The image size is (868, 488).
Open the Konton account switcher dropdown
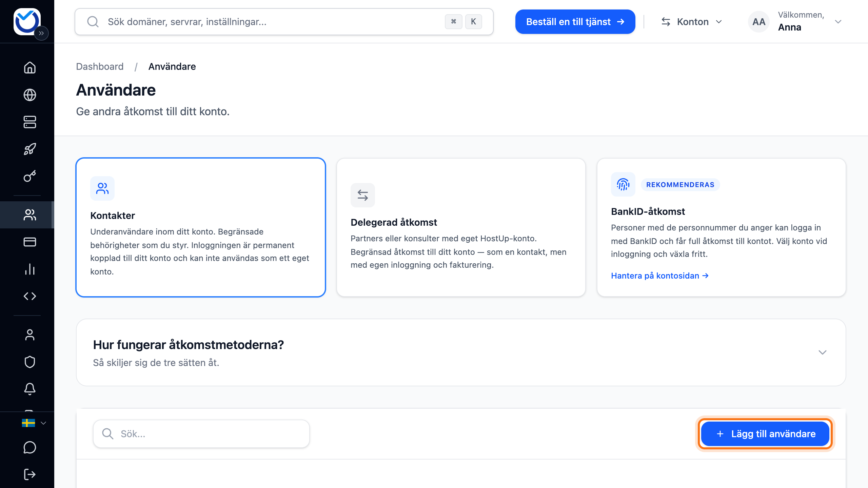pos(692,22)
